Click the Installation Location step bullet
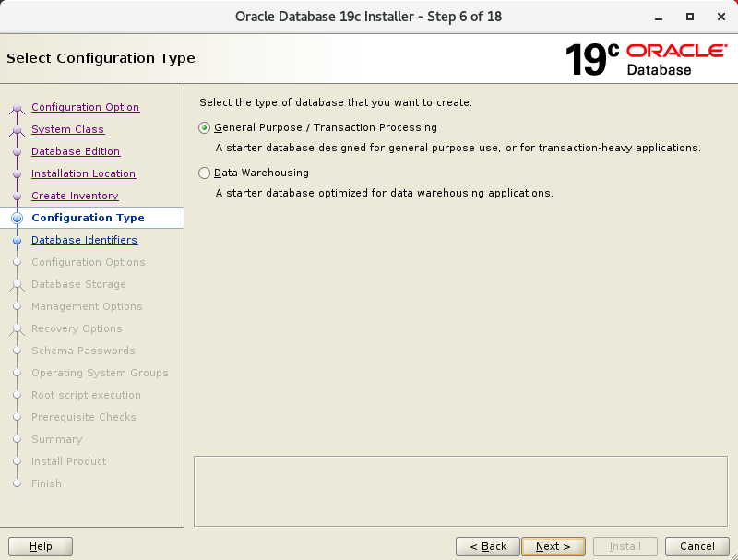738x560 pixels. tap(18, 174)
